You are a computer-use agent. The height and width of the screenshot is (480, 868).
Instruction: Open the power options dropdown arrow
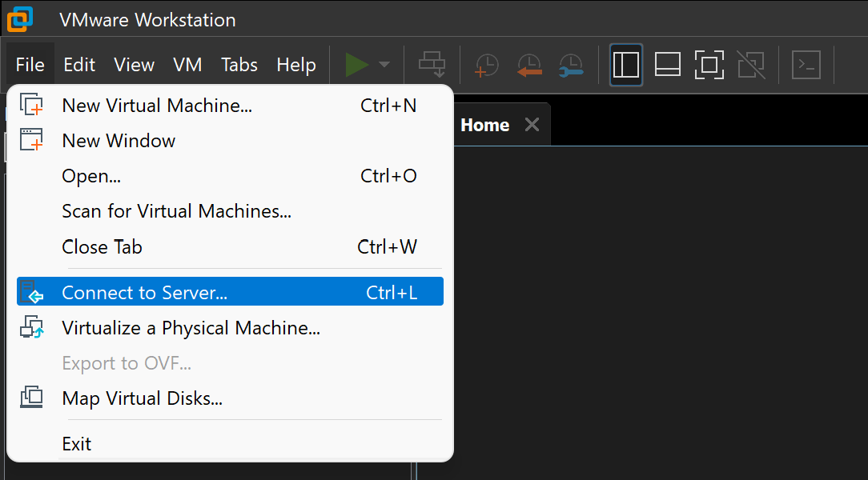384,65
